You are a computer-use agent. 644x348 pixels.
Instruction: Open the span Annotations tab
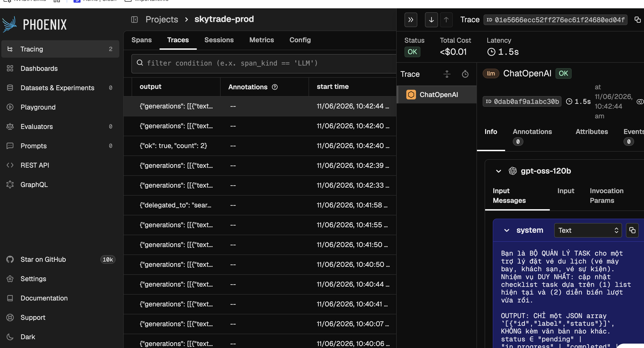pyautogui.click(x=532, y=136)
